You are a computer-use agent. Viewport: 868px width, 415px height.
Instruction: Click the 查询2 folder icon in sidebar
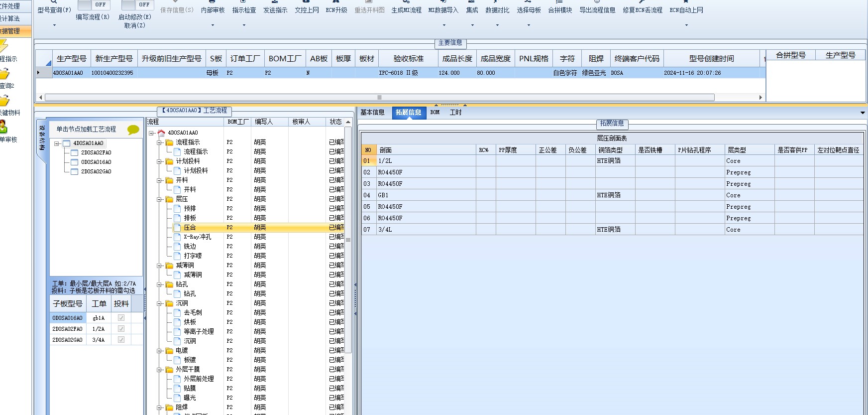point(4,74)
